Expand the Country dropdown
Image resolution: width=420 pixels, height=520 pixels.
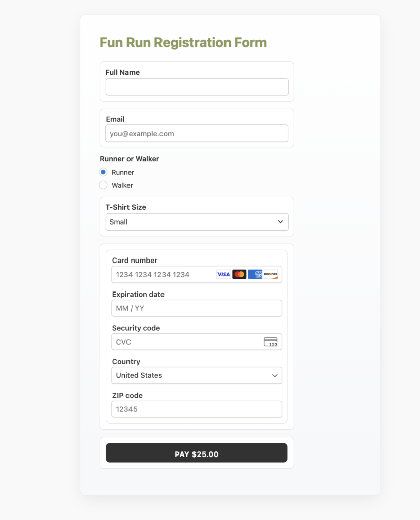pos(197,375)
